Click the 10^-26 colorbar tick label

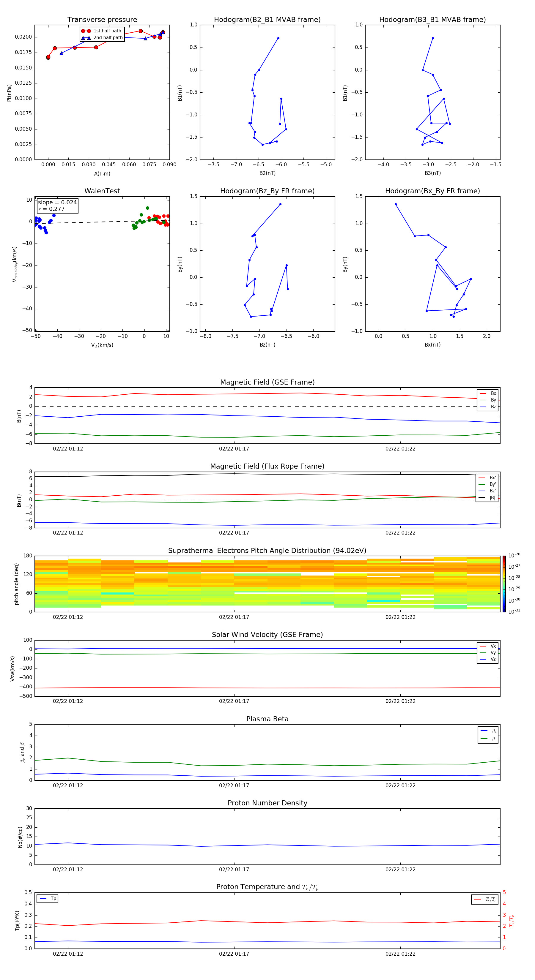point(514,555)
